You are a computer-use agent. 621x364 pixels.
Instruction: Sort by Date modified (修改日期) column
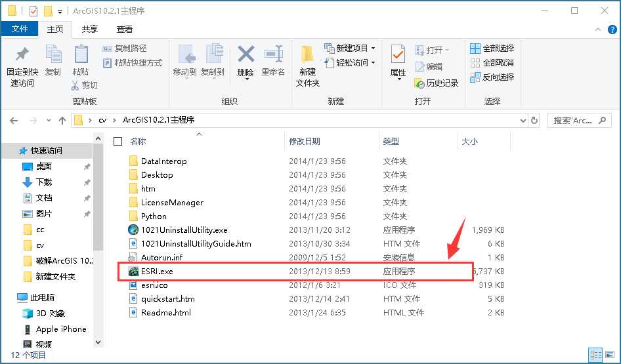(304, 141)
